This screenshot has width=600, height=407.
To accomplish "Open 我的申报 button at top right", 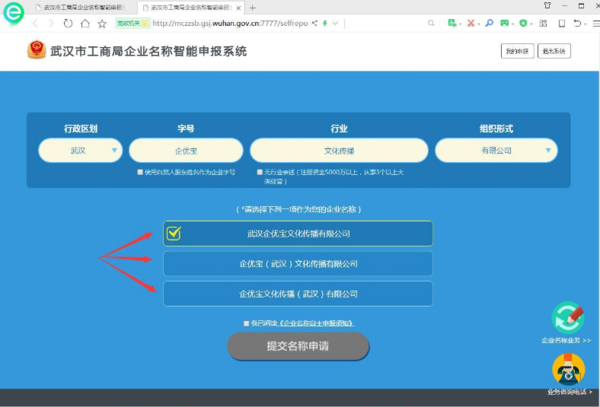I will coord(517,51).
